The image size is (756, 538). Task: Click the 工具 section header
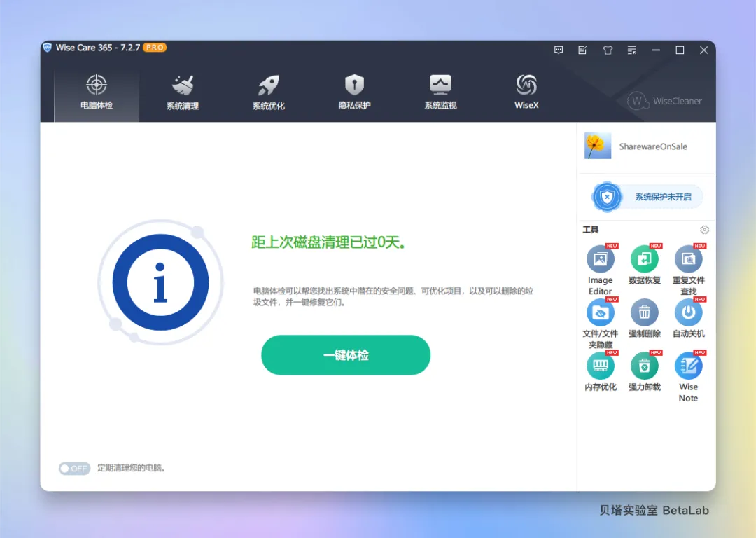[x=591, y=230]
